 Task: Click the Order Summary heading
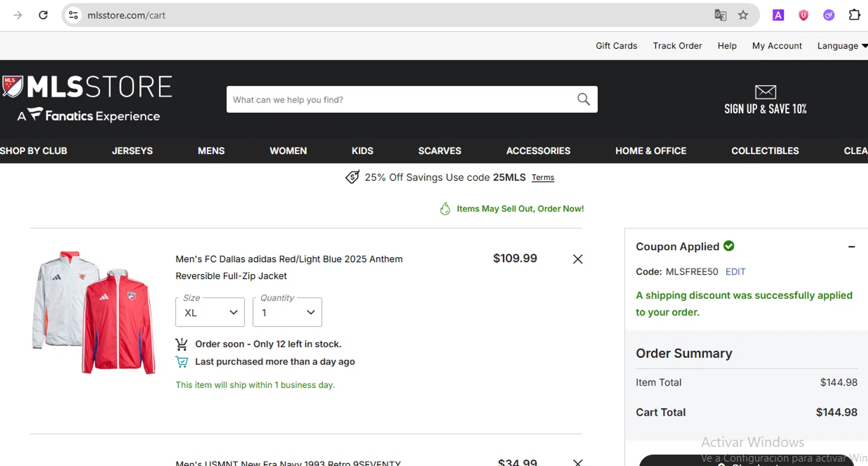[x=684, y=353]
